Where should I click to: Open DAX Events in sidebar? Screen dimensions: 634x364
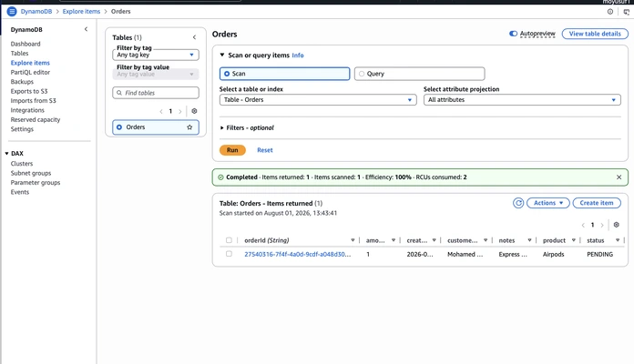[x=20, y=192]
